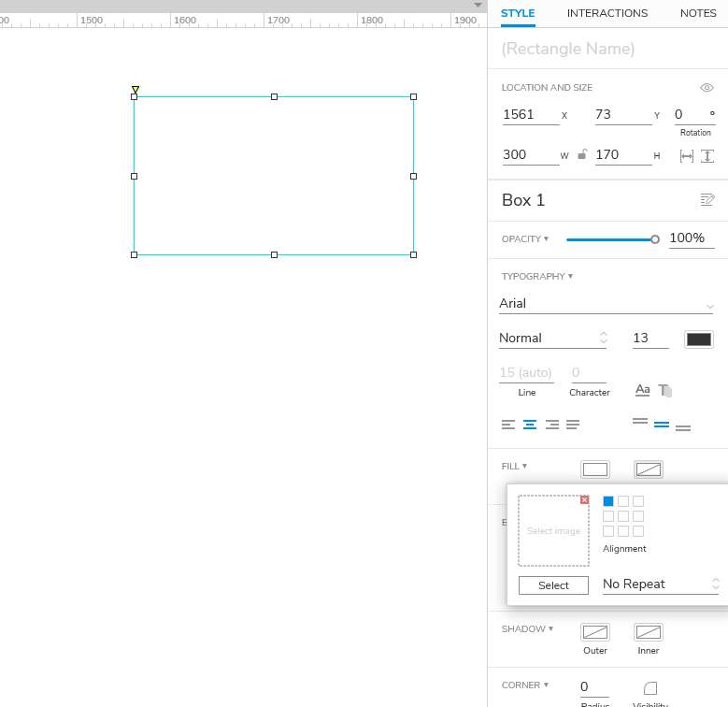Align text right
The image size is (728, 707).
[x=552, y=425]
